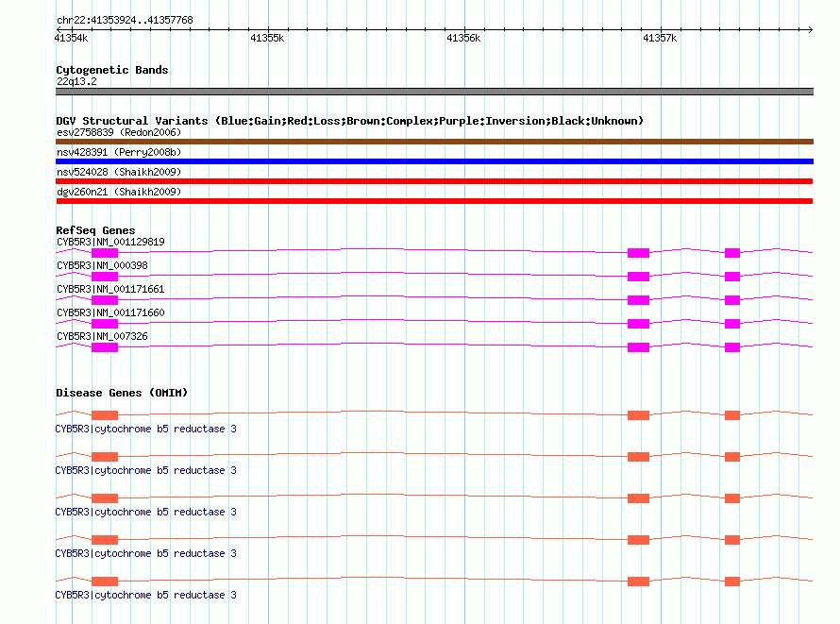The height and width of the screenshot is (624, 840).
Task: Open the fifth OMIM CYB5R3|cytochrome b5 reductase 3 link
Action: pyautogui.click(x=145, y=595)
